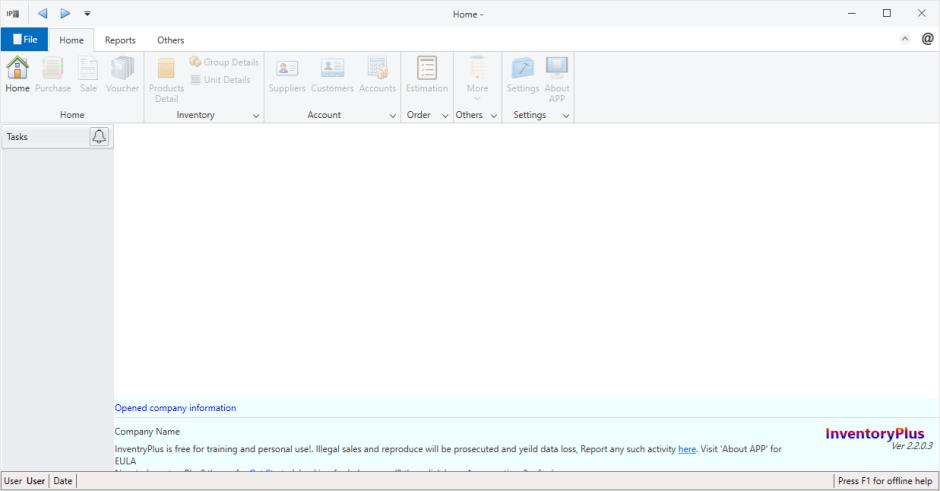Click the back navigation arrow
The height and width of the screenshot is (491, 940).
coord(43,13)
